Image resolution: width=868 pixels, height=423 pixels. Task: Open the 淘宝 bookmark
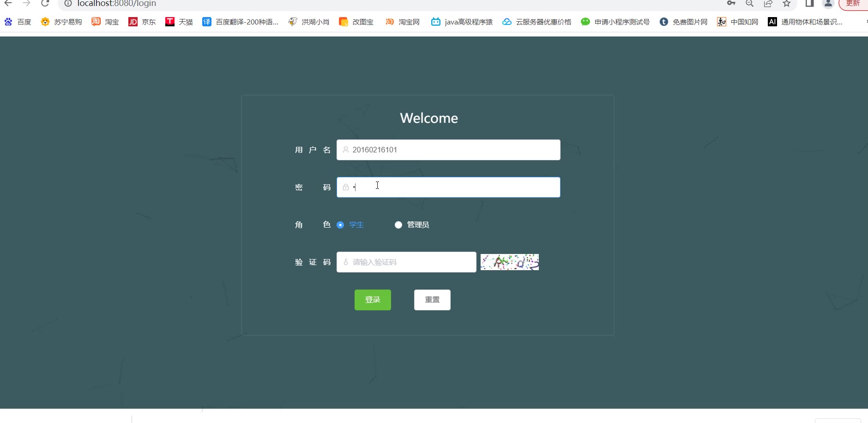click(105, 22)
